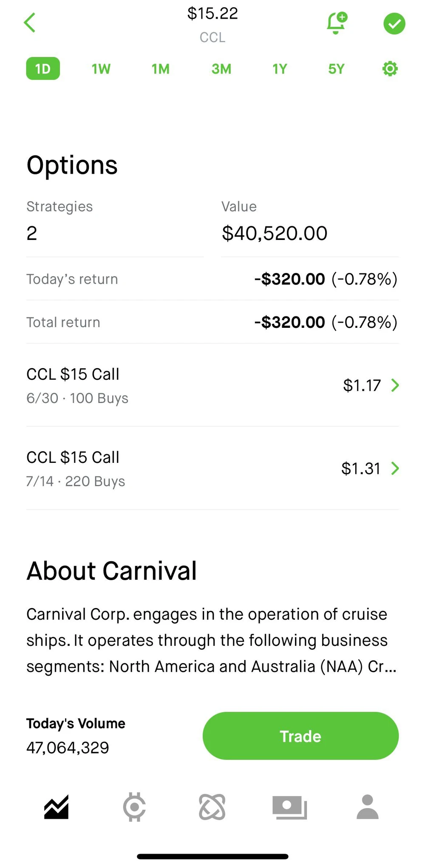The width and height of the screenshot is (425, 868).
Task: Switch to the 1M chart range
Action: point(161,69)
